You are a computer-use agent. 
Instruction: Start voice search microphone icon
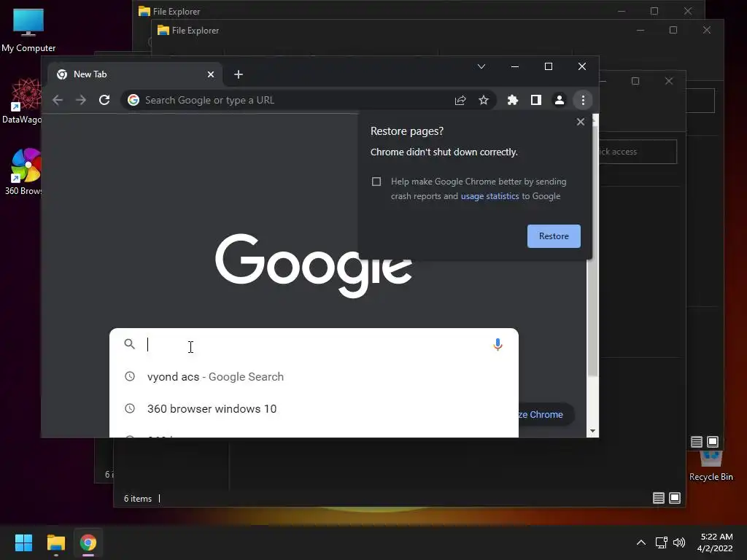[x=498, y=344]
